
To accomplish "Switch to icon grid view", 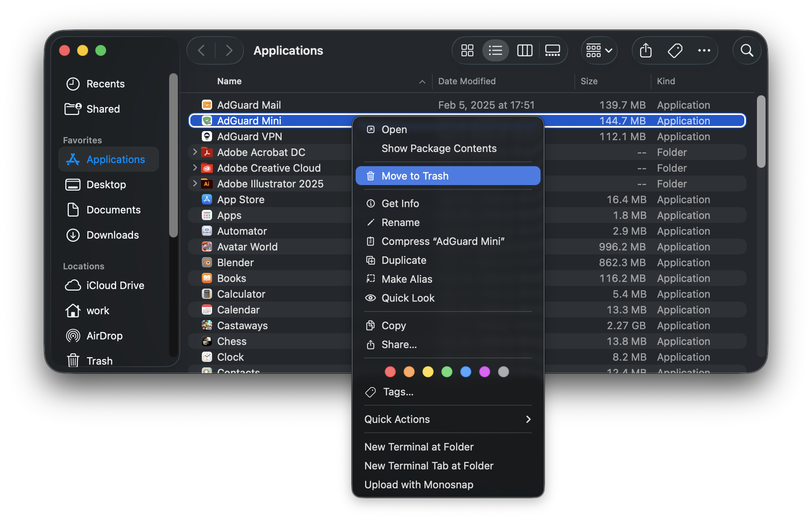I will [x=467, y=50].
